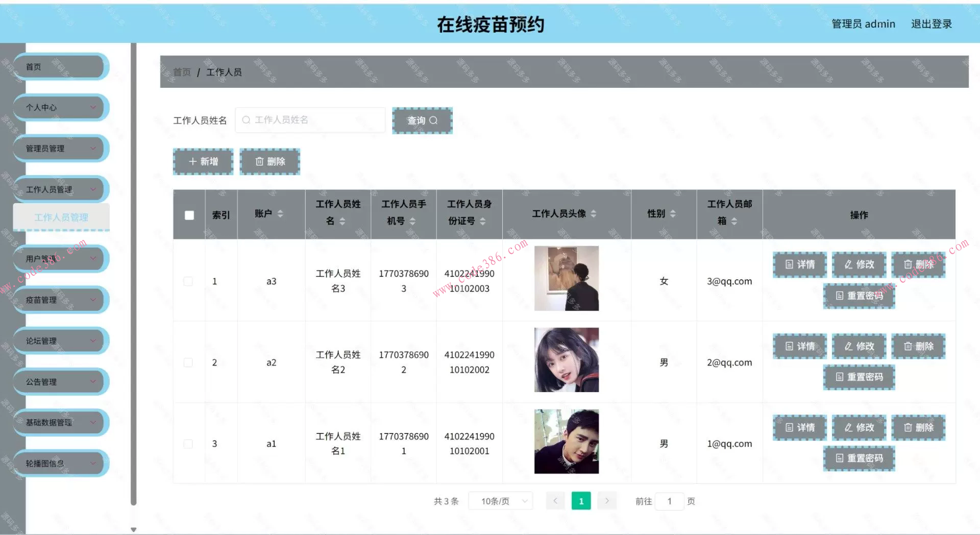
Task: Check the row for account a3
Action: click(x=188, y=281)
